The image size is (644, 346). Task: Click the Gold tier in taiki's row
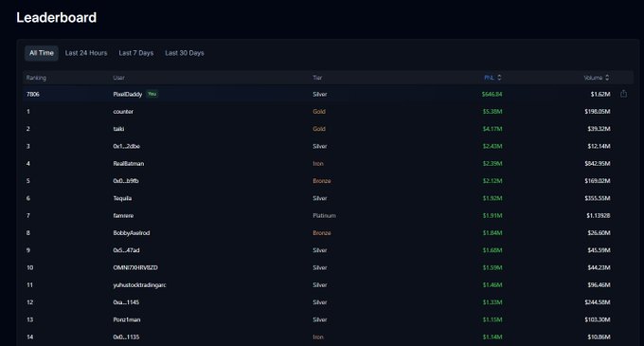(x=319, y=129)
